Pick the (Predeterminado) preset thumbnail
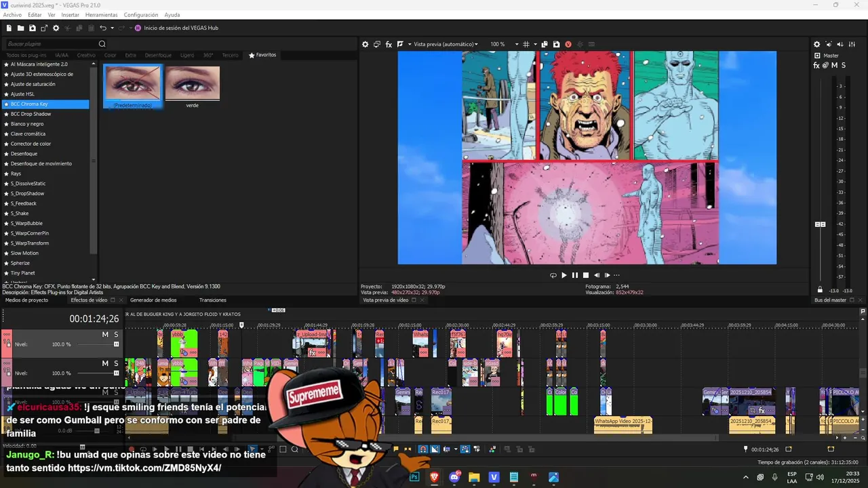The height and width of the screenshot is (488, 868). tap(133, 86)
